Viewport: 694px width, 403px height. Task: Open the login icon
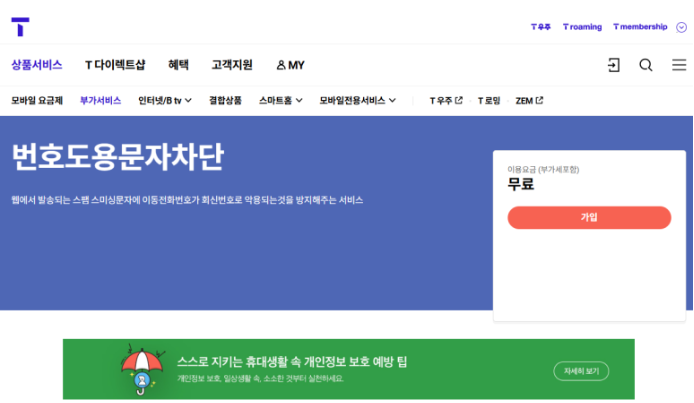pos(613,65)
